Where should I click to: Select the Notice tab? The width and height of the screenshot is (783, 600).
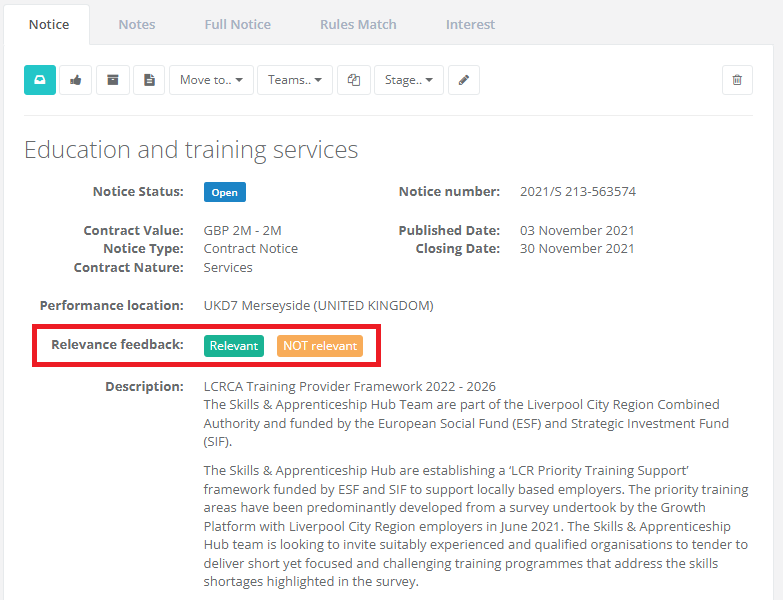tap(49, 24)
